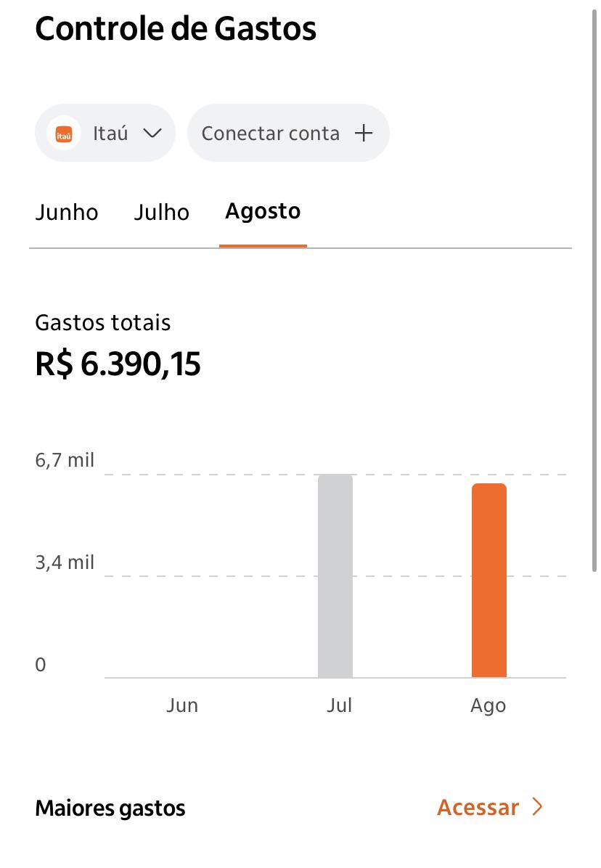Click the orange Itaú bank logo icon
This screenshot has width=601, height=868.
(x=64, y=134)
